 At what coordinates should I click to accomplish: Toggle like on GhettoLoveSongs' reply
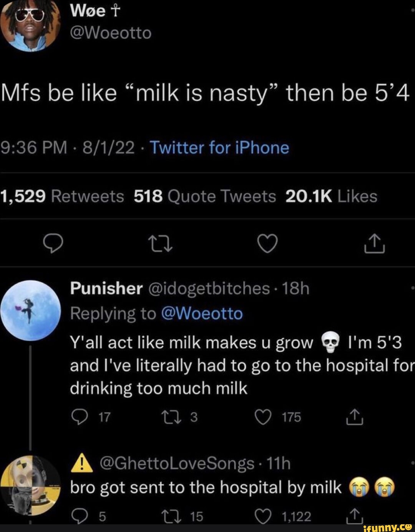click(263, 515)
